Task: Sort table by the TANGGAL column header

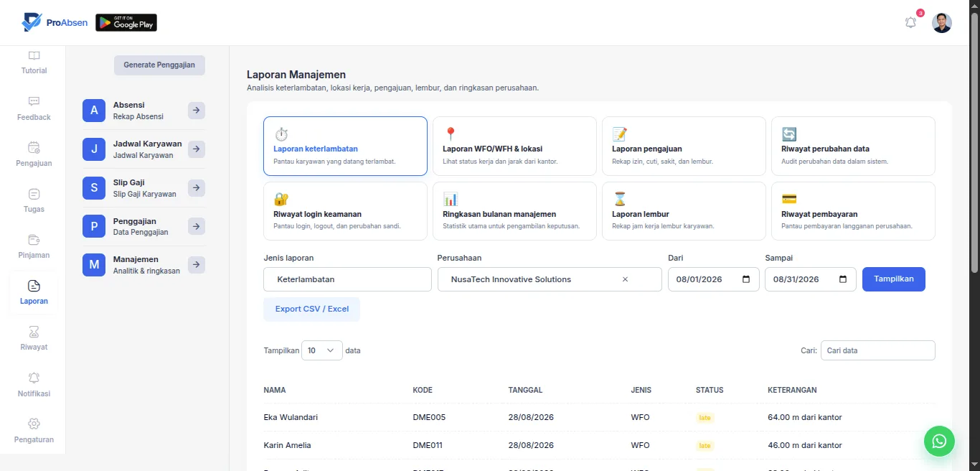Action: coord(525,391)
